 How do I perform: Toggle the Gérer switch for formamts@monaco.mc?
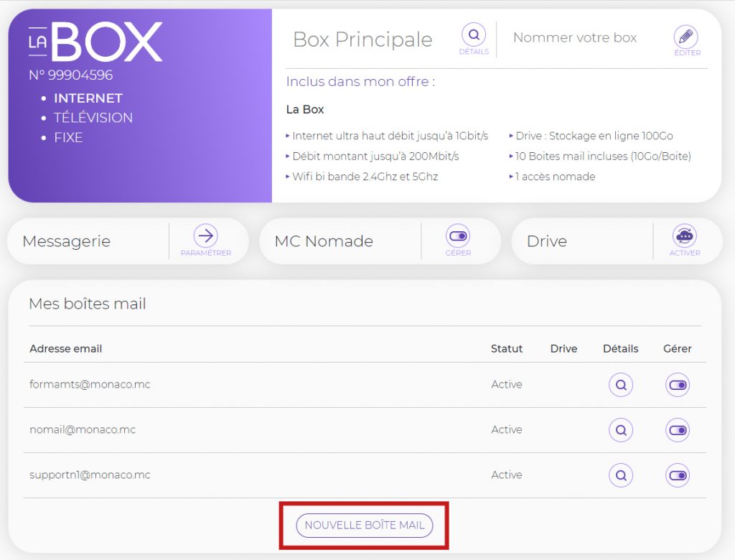(677, 385)
